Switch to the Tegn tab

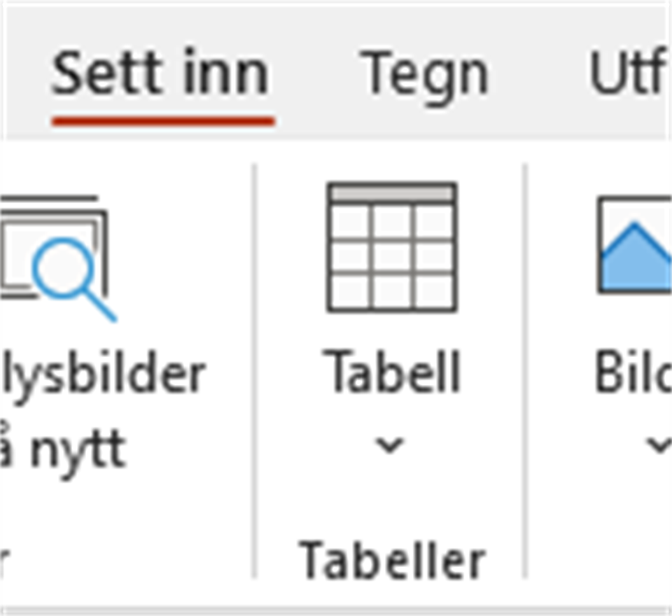(423, 74)
